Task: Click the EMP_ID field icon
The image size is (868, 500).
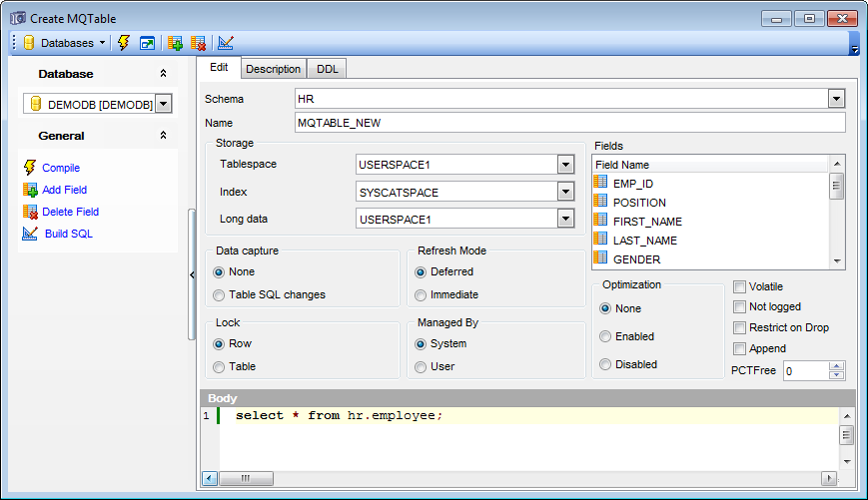Action: (600, 182)
